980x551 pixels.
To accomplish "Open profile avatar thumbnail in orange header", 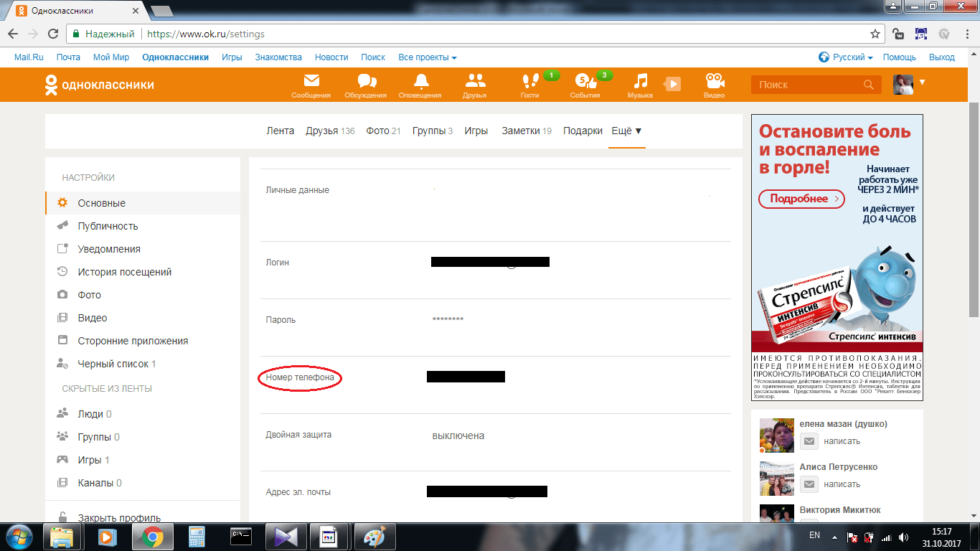I will point(903,85).
